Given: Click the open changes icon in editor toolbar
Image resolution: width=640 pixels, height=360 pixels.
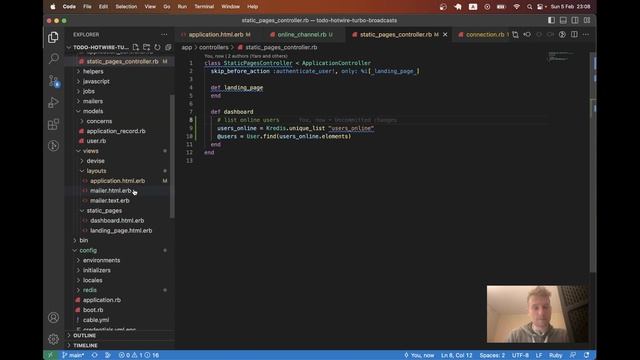Looking at the screenshot, I should point(516,35).
